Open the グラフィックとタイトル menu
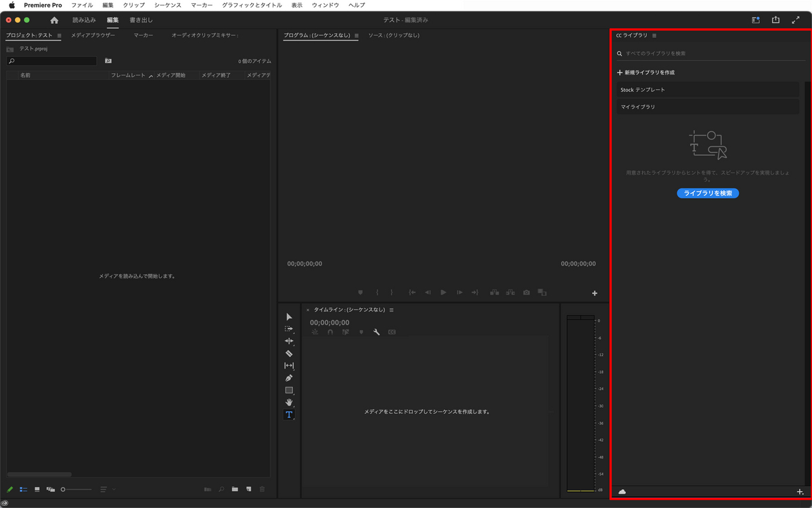Screen dimensions: 812x508 click(252, 5)
